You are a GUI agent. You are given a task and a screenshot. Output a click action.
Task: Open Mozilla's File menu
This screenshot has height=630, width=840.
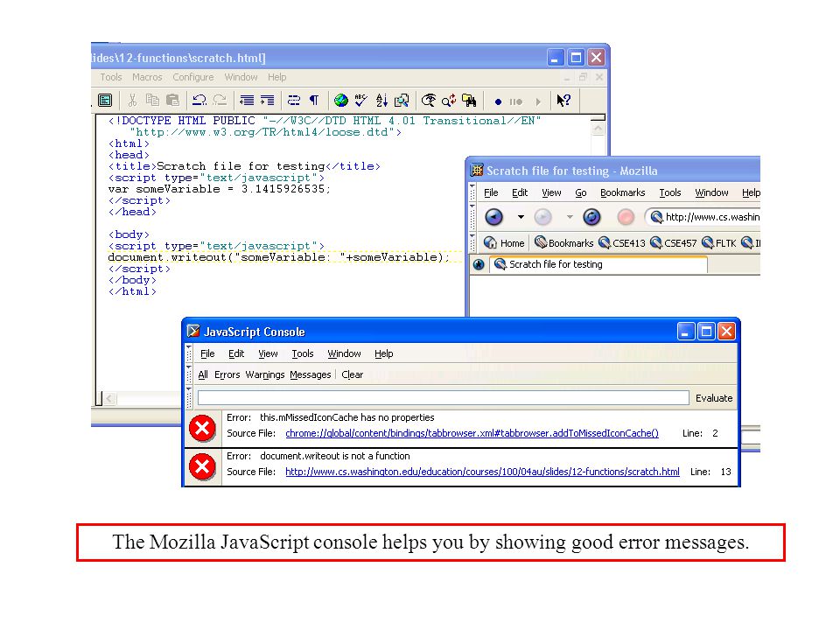pyautogui.click(x=491, y=192)
